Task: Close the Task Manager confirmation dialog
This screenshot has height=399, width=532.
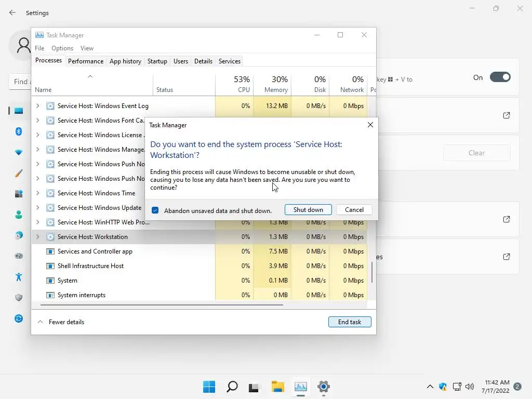Action: tap(370, 125)
